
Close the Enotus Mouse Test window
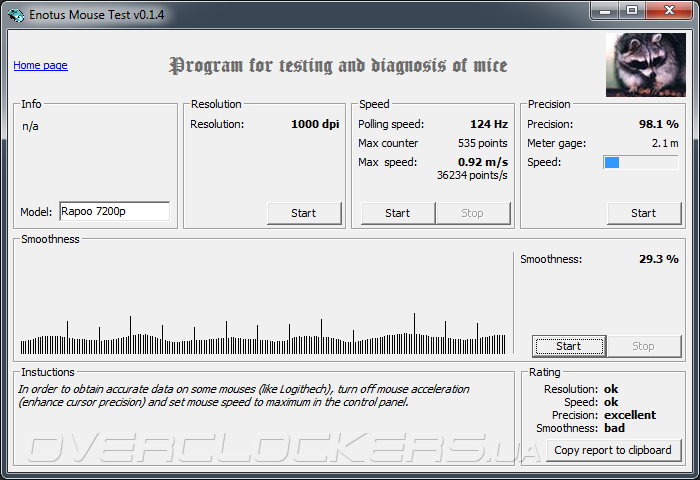coord(669,11)
